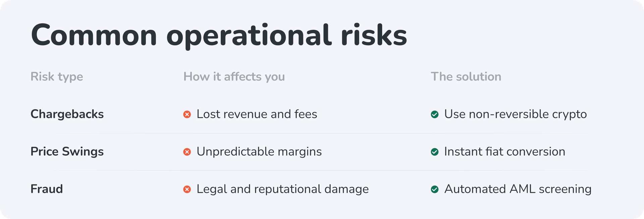Click The solution column header
The height and width of the screenshot is (219, 644).
click(x=466, y=77)
